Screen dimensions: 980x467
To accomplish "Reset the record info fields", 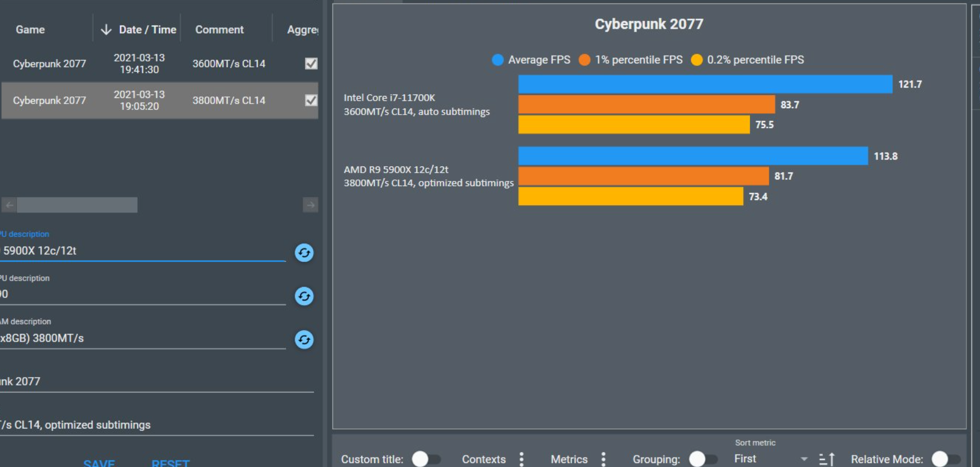I will point(170,463).
